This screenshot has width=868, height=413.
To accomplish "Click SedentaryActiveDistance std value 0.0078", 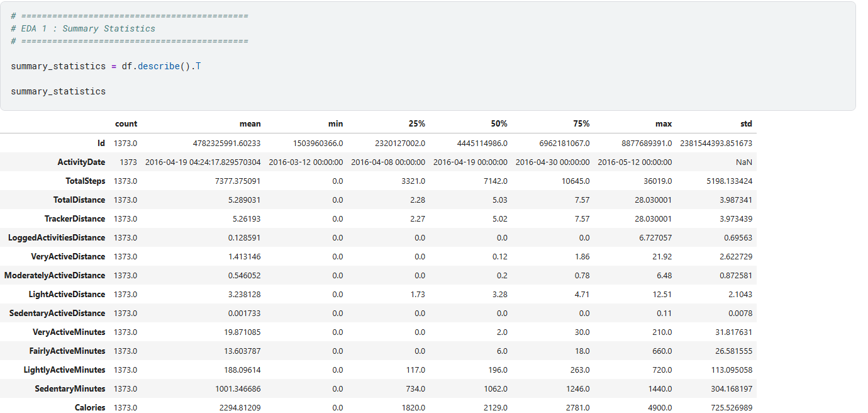I will pos(741,313).
